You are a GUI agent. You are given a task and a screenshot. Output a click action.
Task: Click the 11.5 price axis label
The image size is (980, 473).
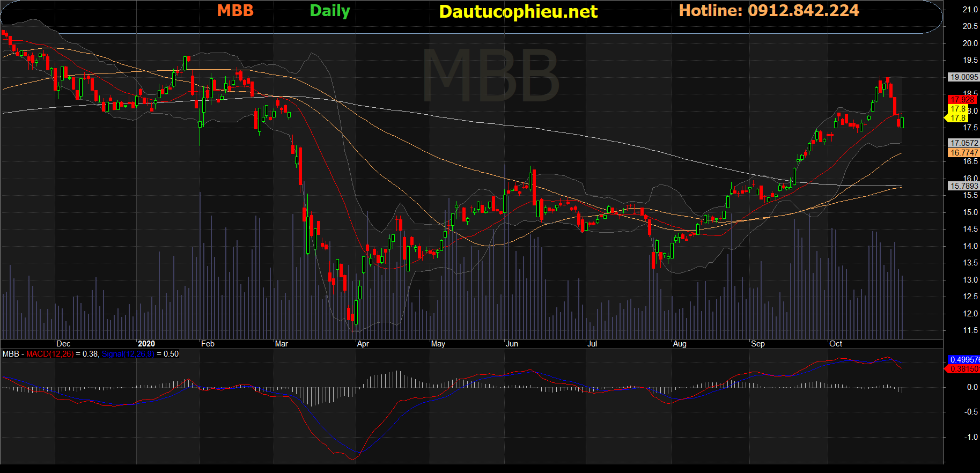[x=970, y=330]
